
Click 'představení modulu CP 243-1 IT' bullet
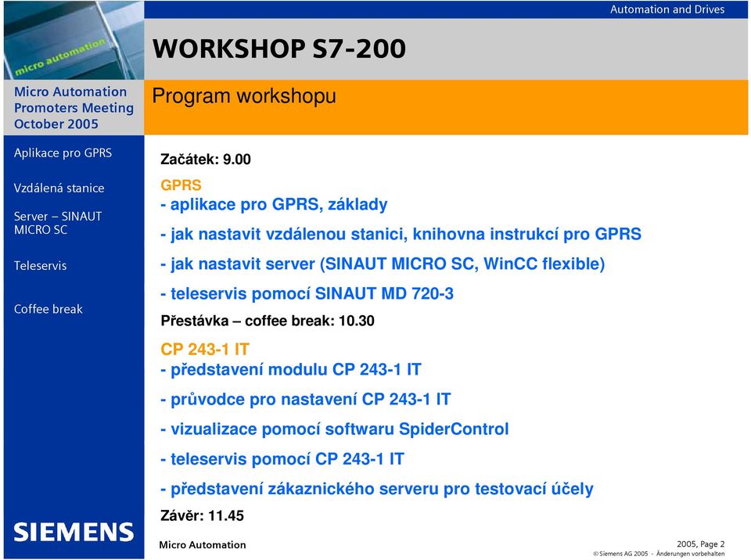291,369
